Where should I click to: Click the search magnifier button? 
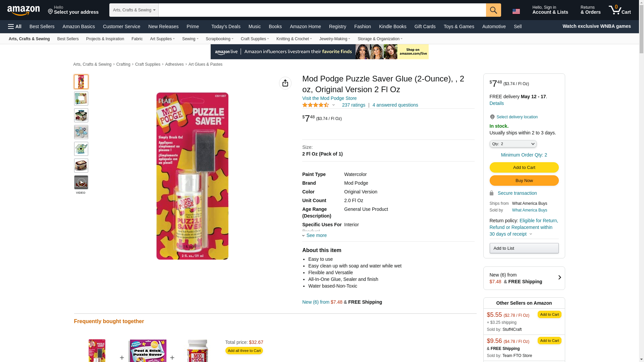tap(493, 10)
